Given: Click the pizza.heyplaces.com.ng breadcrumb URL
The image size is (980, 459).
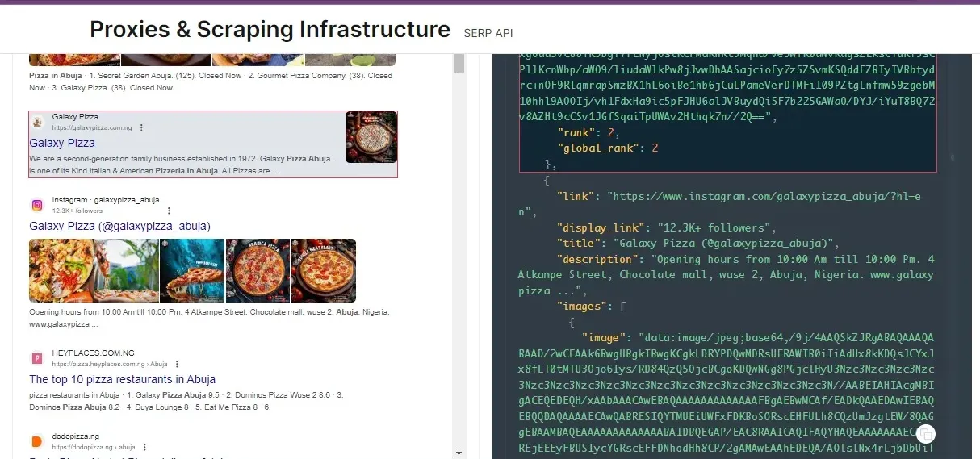Looking at the screenshot, I should pos(110,364).
